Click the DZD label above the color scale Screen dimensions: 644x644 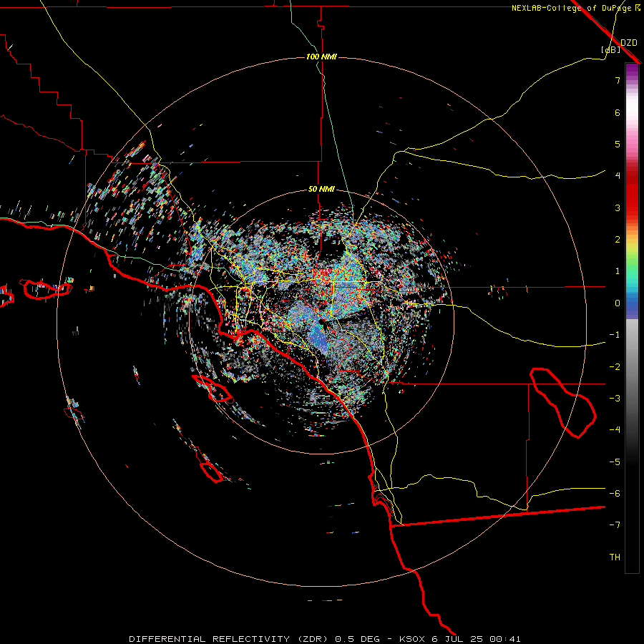[x=629, y=43]
